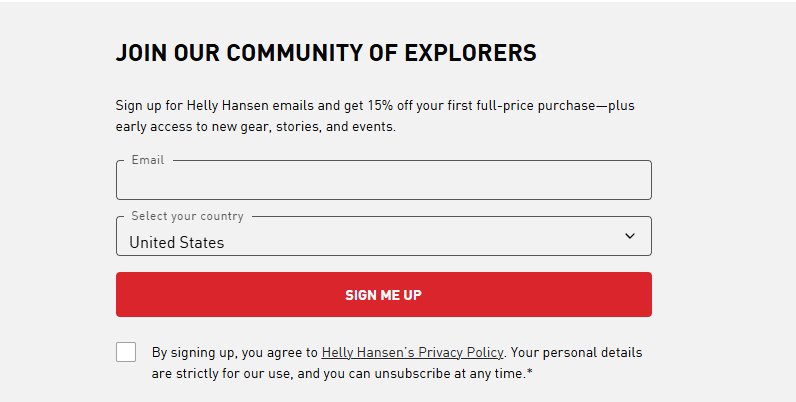Tick the privacy policy agreement checkbox
The width and height of the screenshot is (796, 402).
click(126, 352)
